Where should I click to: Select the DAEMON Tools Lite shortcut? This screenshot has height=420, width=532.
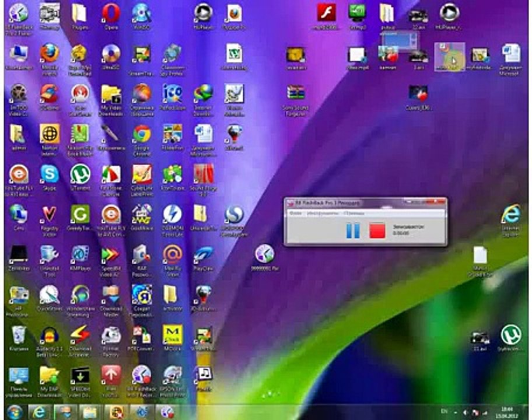(x=173, y=220)
